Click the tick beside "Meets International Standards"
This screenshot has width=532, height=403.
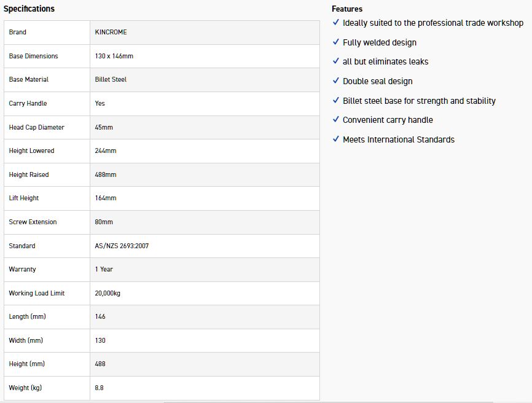tap(336, 139)
